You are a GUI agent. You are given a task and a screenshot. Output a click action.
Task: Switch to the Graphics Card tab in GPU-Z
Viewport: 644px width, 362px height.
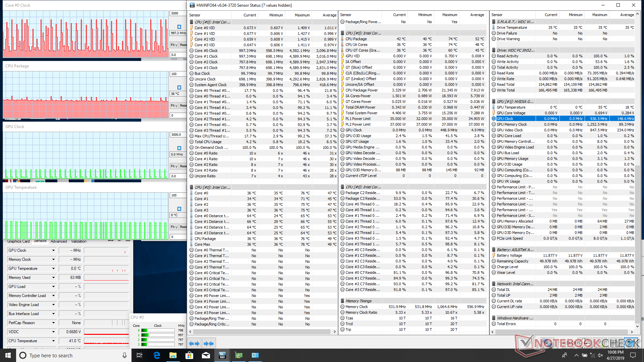pyautogui.click(x=18, y=241)
